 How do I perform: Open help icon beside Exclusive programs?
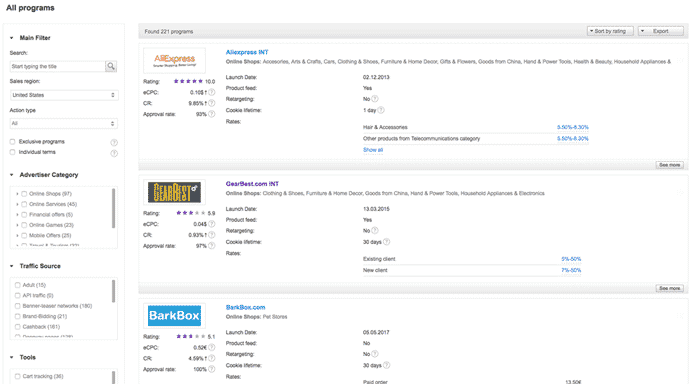point(114,142)
